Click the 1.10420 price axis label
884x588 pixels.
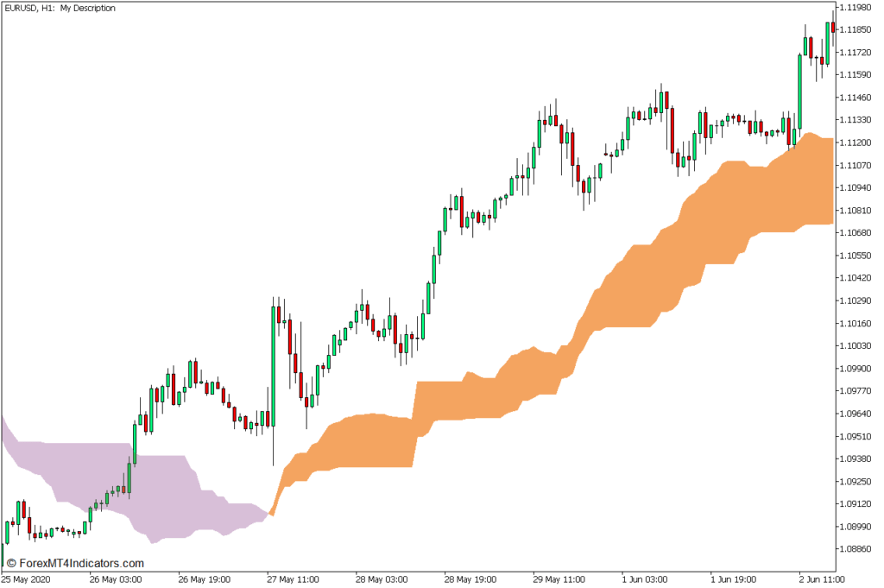click(857, 278)
